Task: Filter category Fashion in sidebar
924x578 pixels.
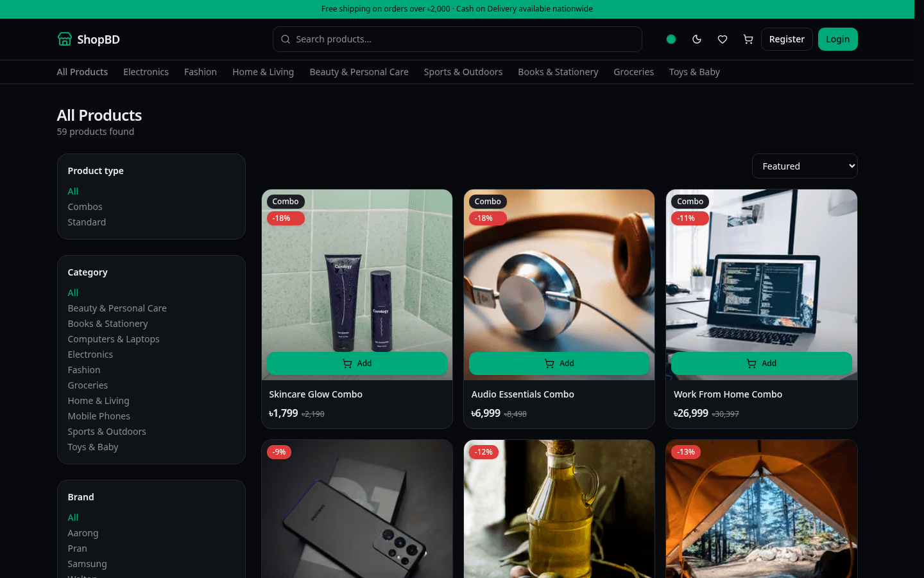Action: (x=84, y=370)
